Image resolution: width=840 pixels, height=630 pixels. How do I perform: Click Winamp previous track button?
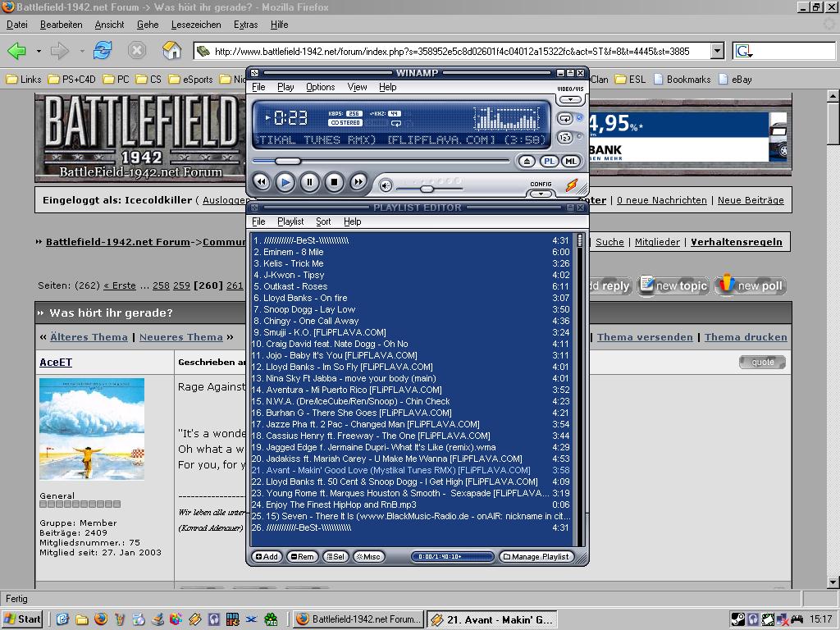point(261,182)
